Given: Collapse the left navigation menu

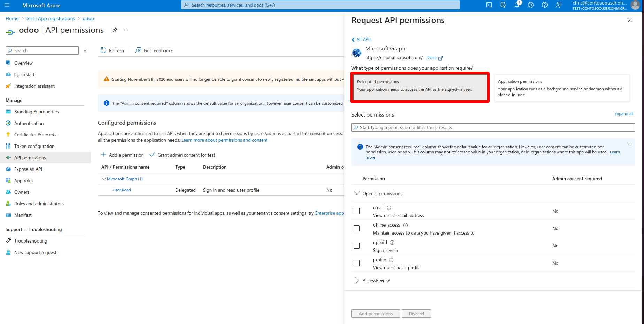Looking at the screenshot, I should click(85, 51).
